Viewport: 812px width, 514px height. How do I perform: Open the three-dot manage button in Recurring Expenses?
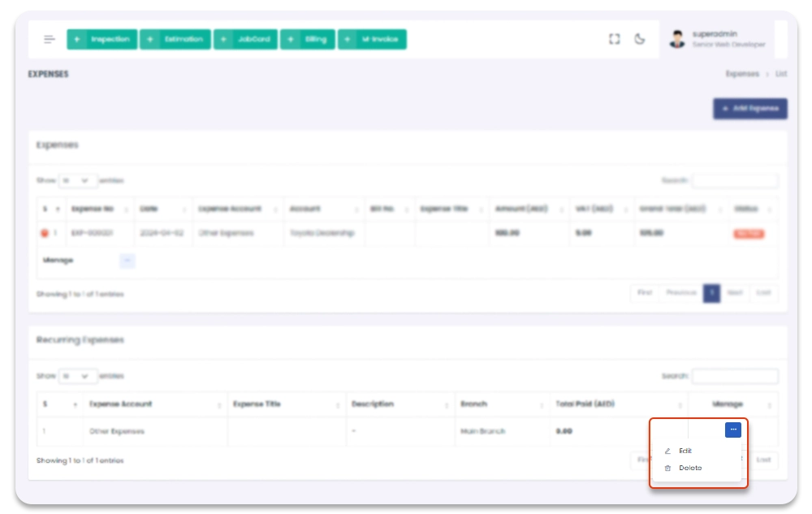[732, 430]
